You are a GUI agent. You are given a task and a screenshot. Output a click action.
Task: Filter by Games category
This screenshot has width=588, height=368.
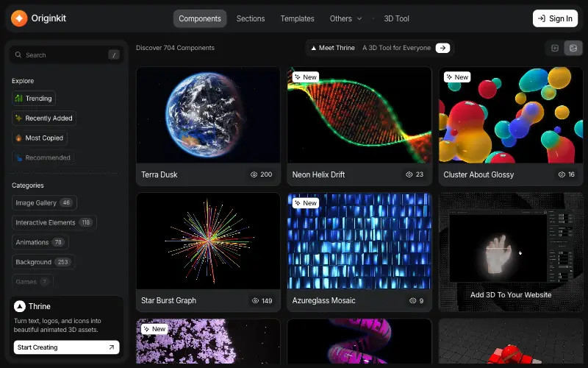[x=32, y=281]
